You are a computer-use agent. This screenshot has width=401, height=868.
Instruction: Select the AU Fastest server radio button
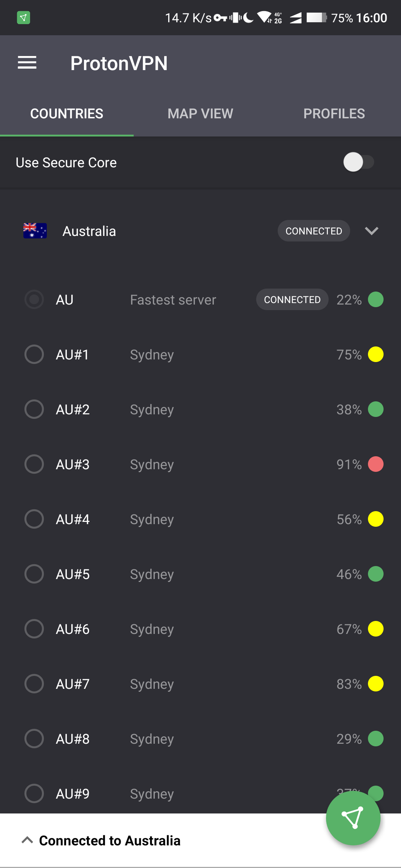pos(34,299)
